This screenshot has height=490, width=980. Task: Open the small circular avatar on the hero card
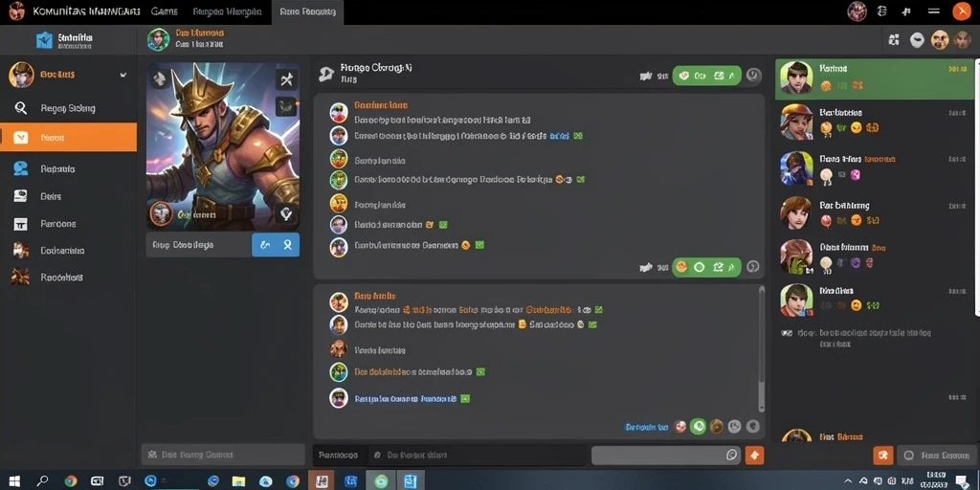[161, 213]
